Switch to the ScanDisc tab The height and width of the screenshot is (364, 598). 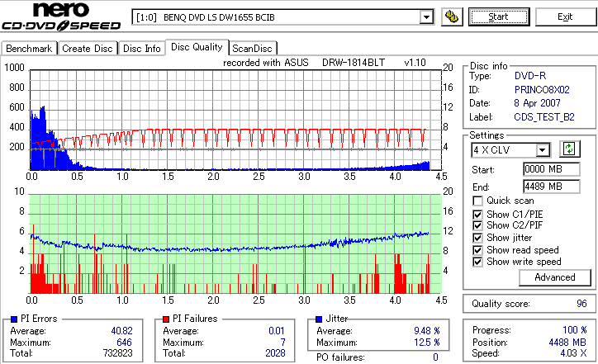click(252, 49)
